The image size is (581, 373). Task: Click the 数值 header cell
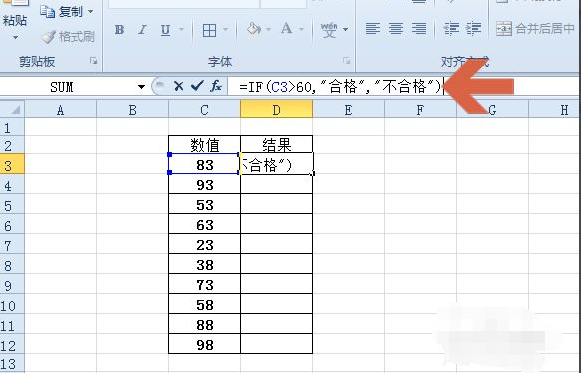pyautogui.click(x=204, y=145)
